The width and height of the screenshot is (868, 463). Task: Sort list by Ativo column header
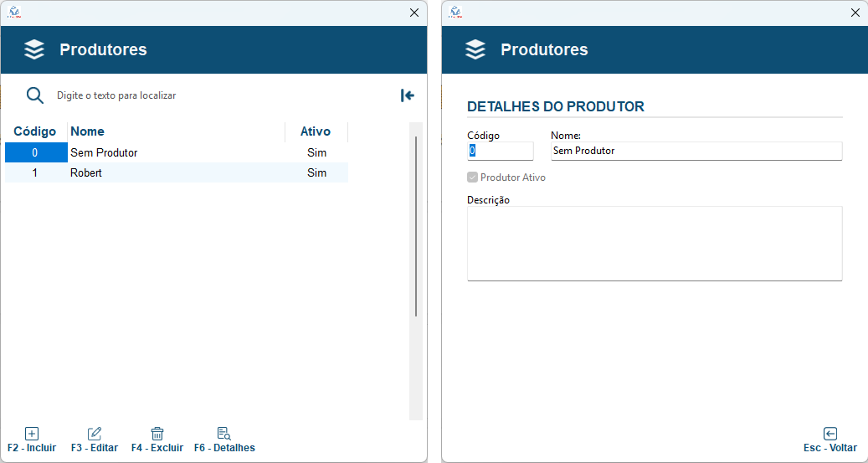[x=316, y=131]
